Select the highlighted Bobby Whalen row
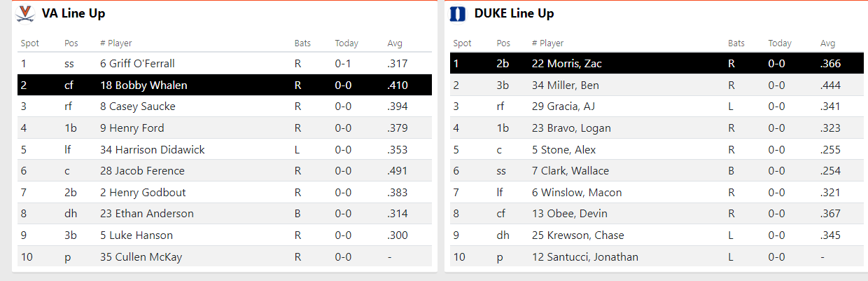Viewport: 868px width, 281px height. coord(225,85)
